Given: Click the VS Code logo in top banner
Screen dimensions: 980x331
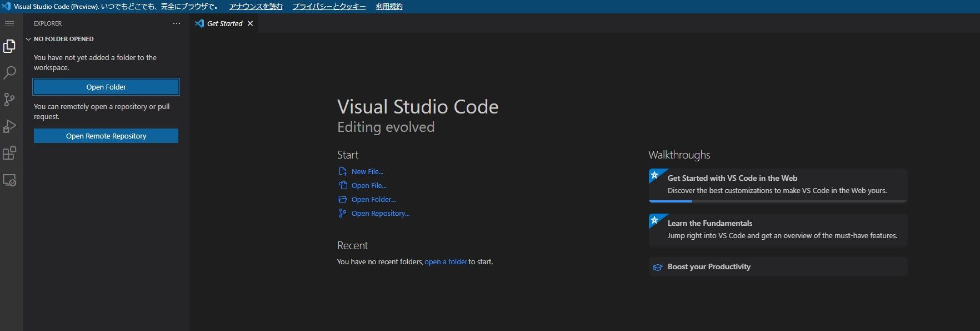Looking at the screenshot, I should pos(6,7).
